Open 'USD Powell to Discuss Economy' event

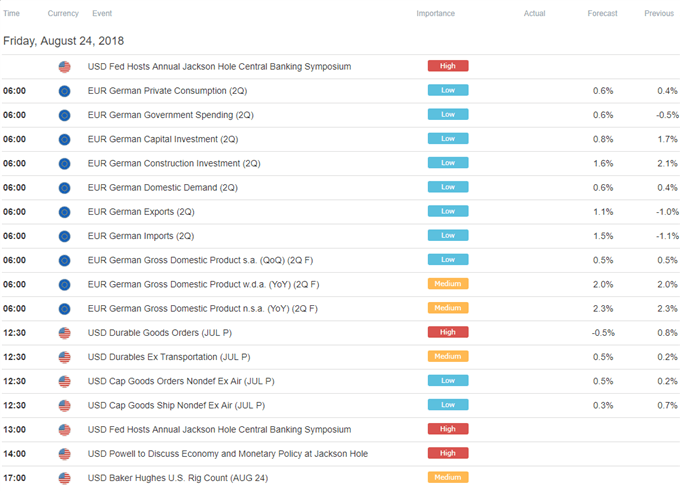228,454
